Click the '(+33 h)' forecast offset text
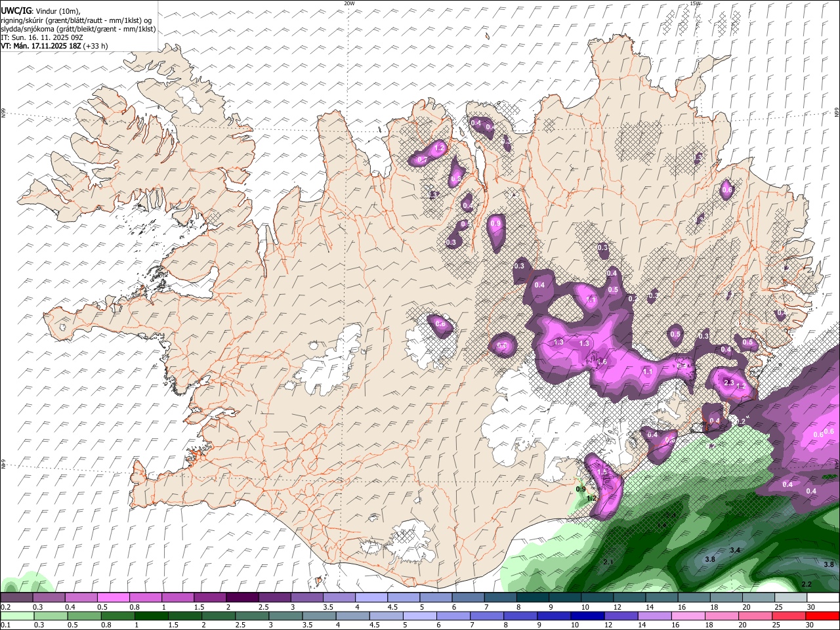This screenshot has width=840, height=630. 96,46
